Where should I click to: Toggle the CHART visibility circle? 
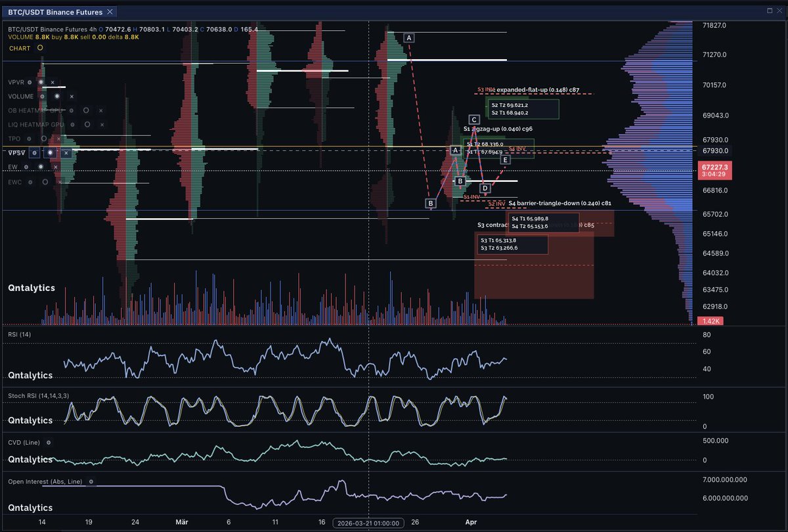pyautogui.click(x=40, y=48)
